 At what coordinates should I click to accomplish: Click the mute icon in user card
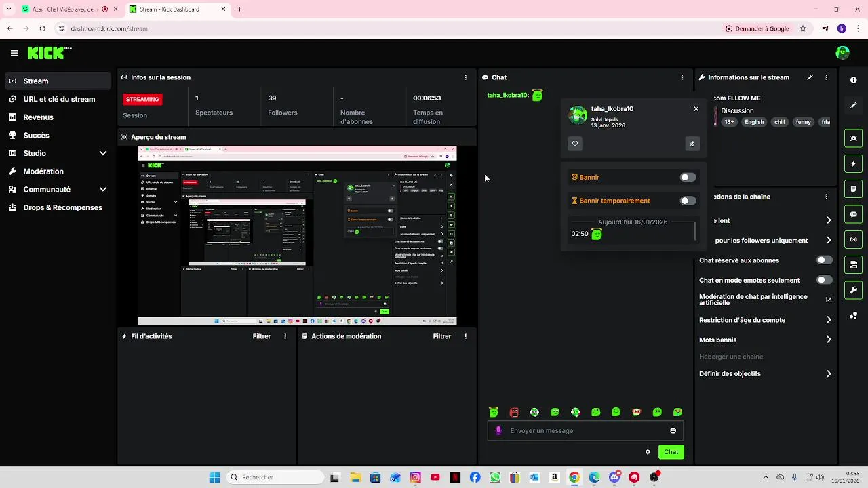692,144
